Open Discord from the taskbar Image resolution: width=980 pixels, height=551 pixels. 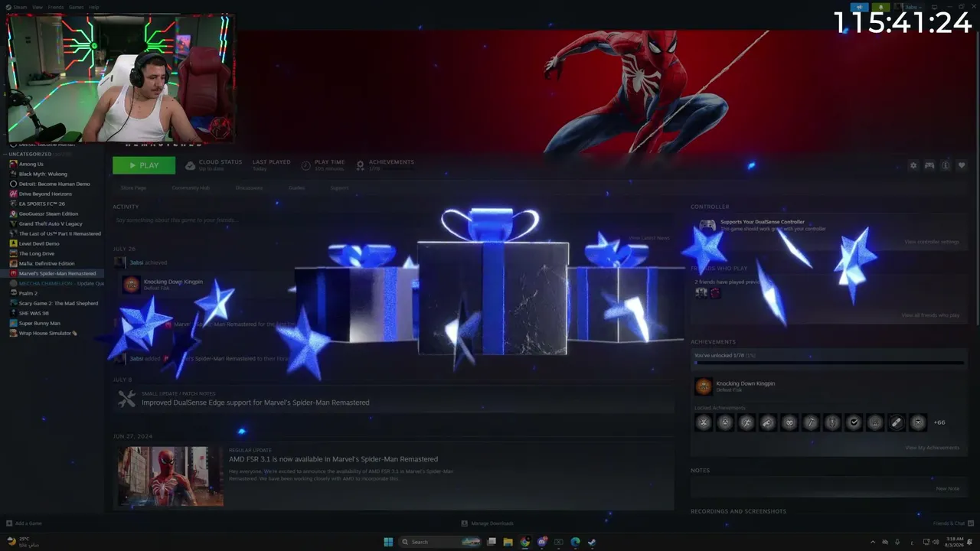542,542
